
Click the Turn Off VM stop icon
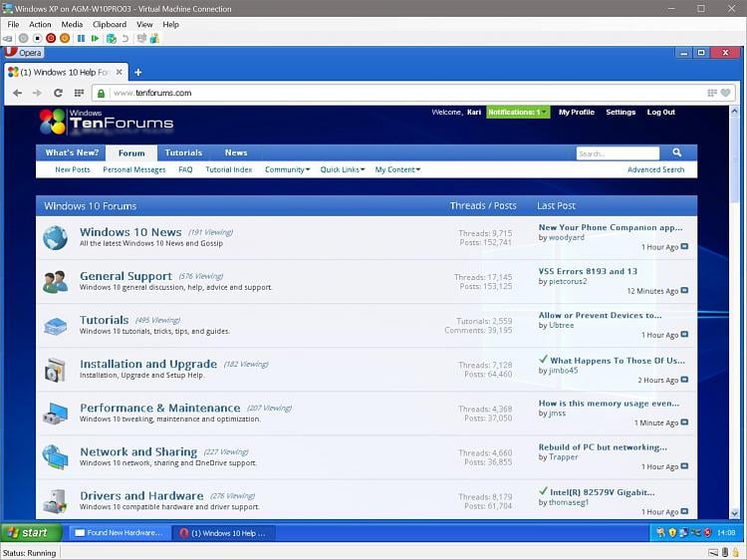(x=37, y=39)
